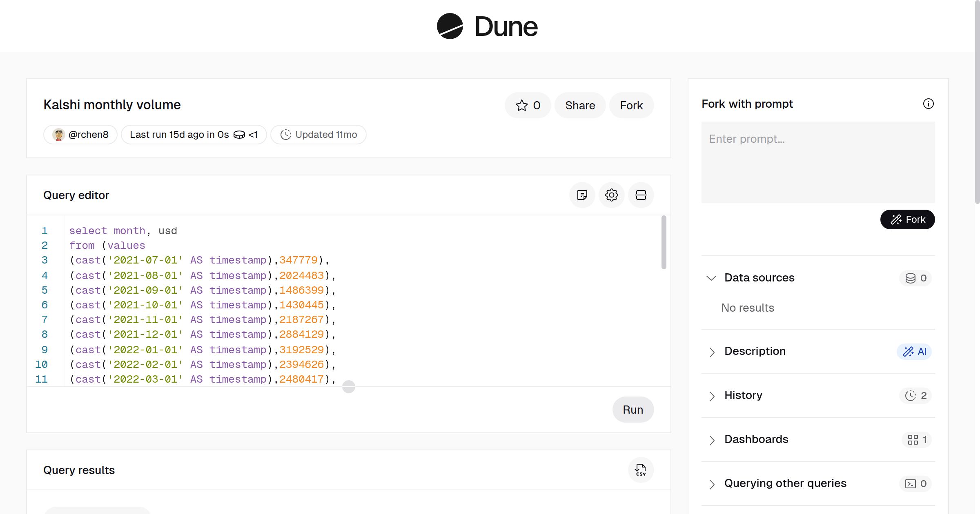The image size is (980, 514).
Task: Expand the Dashboards section
Action: click(x=712, y=440)
